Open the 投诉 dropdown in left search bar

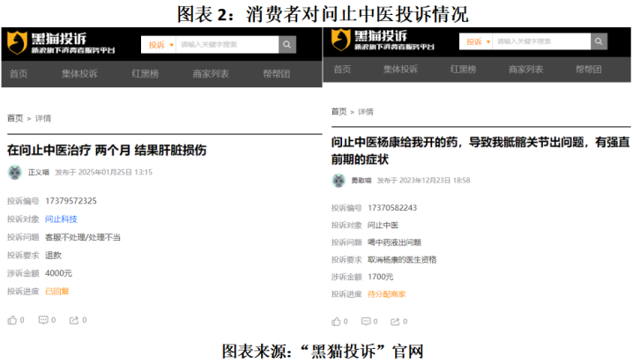pos(159,44)
